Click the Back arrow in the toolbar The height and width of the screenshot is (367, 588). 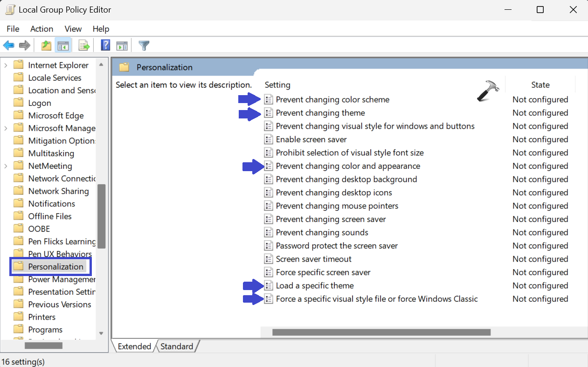[x=8, y=45]
